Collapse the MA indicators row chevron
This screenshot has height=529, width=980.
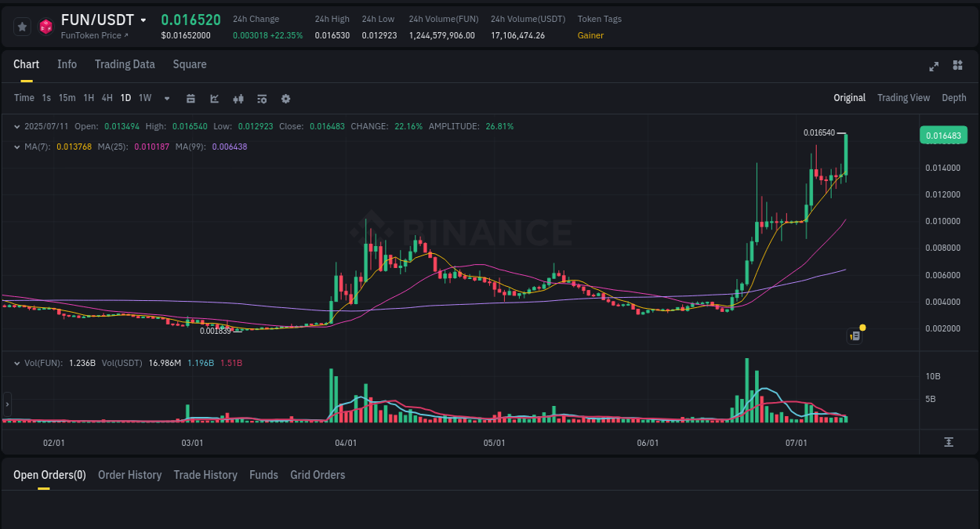tap(17, 146)
